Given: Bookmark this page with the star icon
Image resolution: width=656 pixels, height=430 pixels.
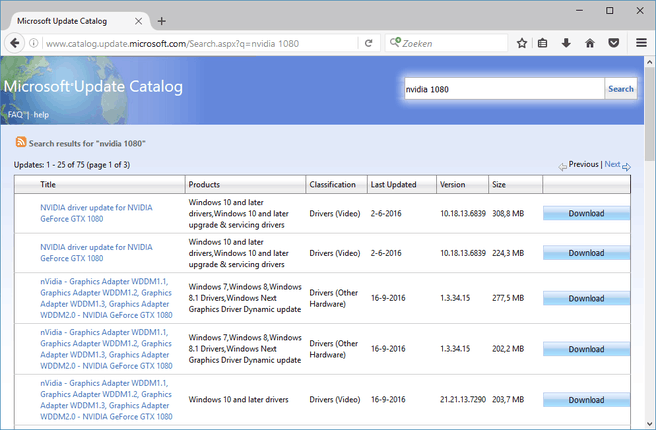Looking at the screenshot, I should tap(522, 43).
